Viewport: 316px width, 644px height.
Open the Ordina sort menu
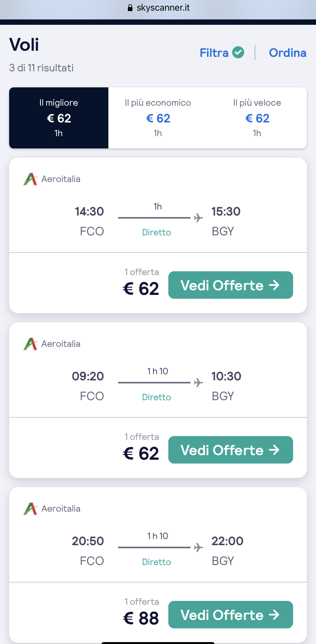(287, 53)
